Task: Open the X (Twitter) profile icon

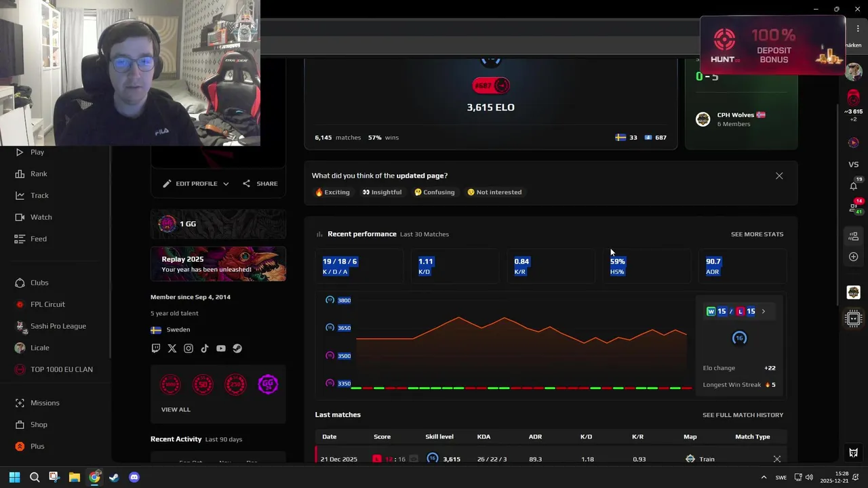Action: 172,348
